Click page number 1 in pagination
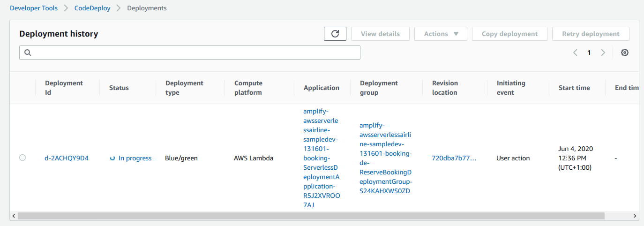This screenshot has height=226, width=644. 589,53
